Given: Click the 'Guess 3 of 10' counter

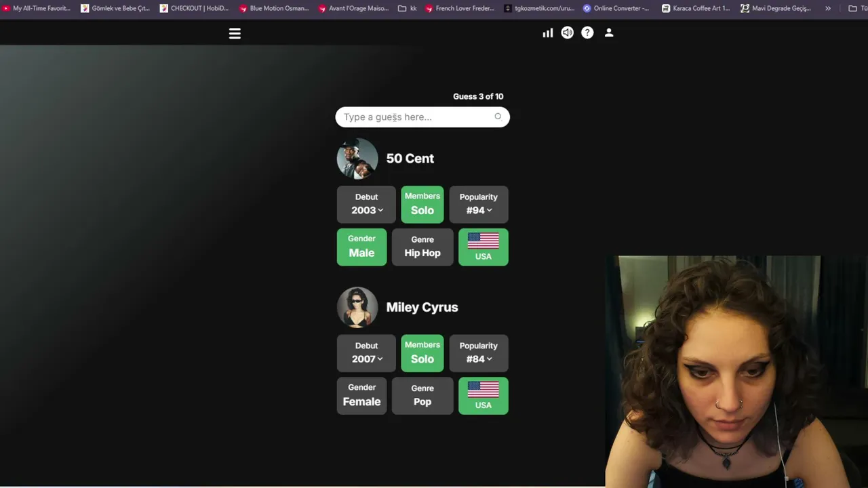Looking at the screenshot, I should click(478, 96).
